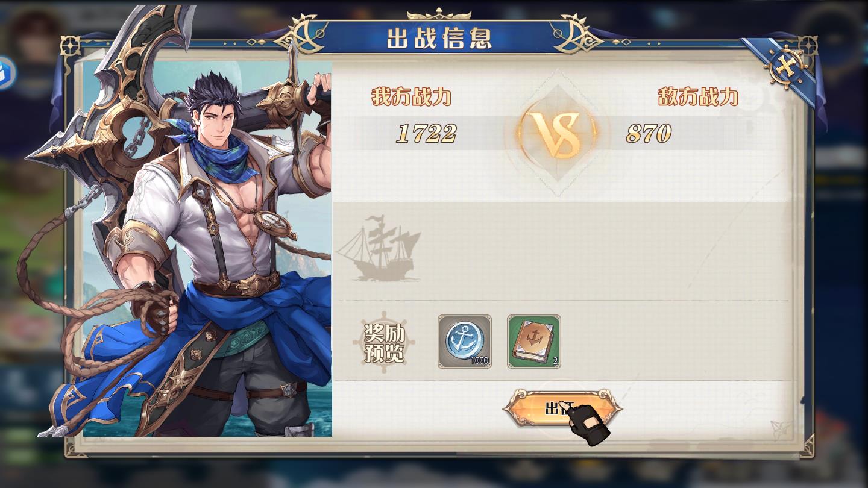Click the golden VS emblem
868x488 pixels.
(x=558, y=133)
